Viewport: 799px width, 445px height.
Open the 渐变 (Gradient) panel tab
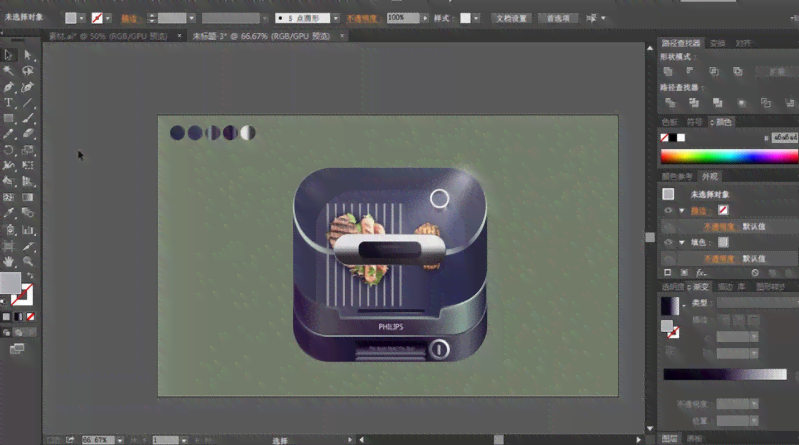coord(699,287)
